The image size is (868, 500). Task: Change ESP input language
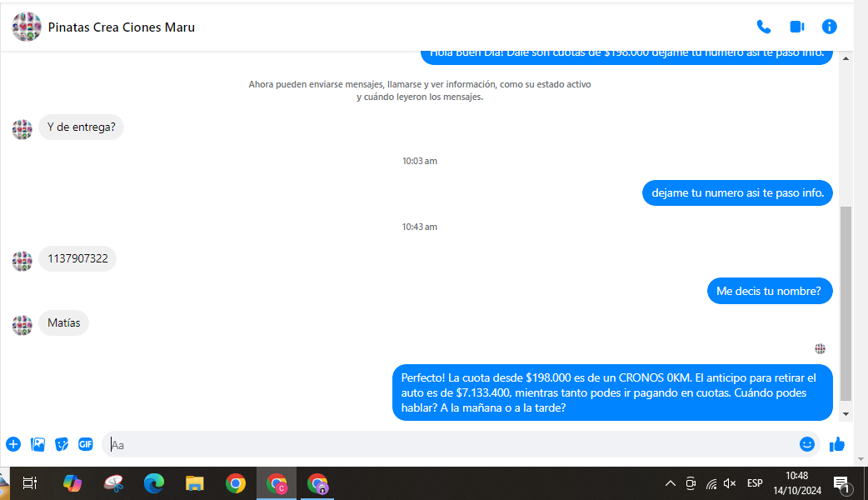[755, 483]
